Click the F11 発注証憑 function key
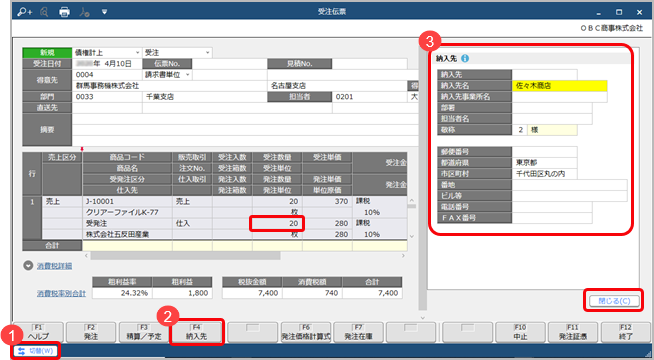 pyautogui.click(x=573, y=332)
